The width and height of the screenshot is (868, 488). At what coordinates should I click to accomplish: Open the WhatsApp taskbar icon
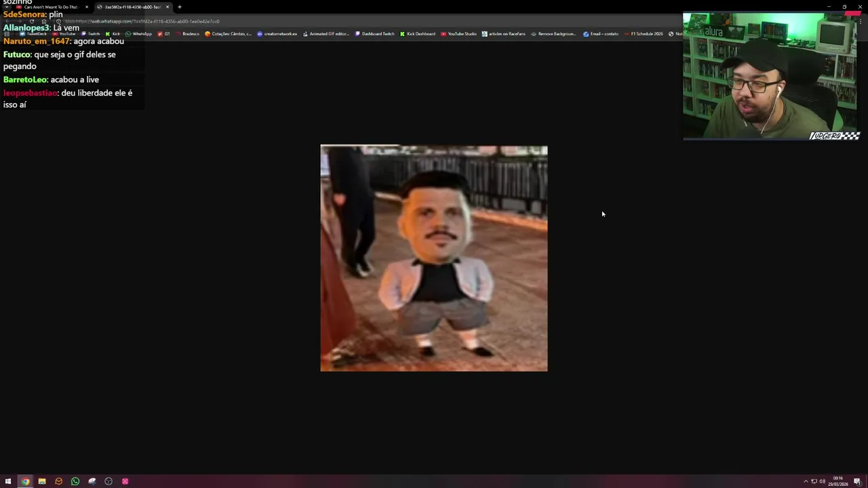[75, 481]
